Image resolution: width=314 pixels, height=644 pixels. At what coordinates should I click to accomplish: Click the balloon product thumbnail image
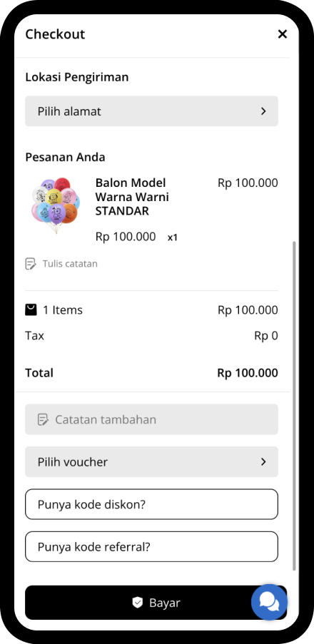tap(56, 205)
